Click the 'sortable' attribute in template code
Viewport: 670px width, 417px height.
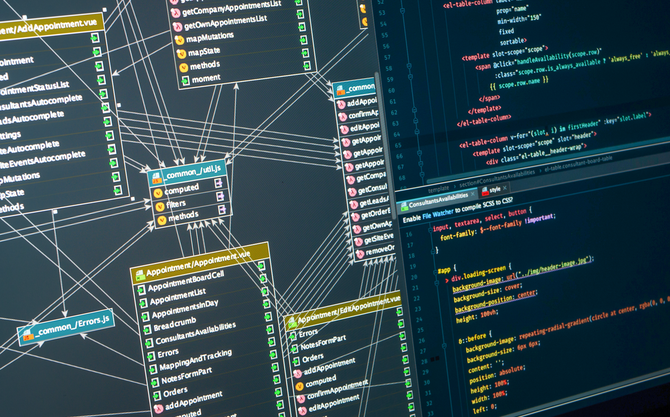click(513, 41)
